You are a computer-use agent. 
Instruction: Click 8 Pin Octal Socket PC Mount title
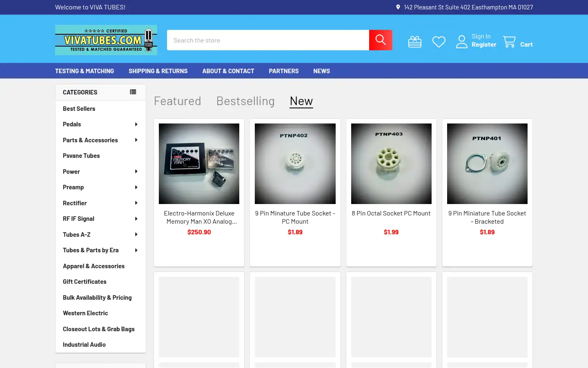pos(391,213)
